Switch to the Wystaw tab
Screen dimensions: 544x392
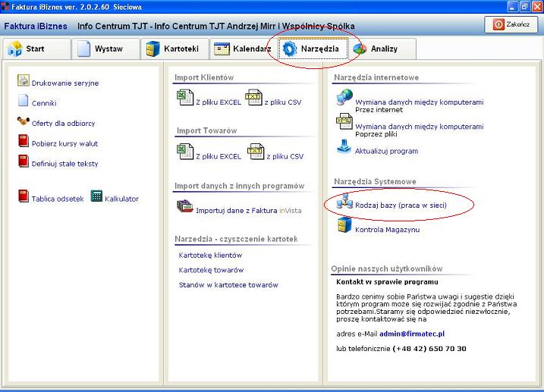pyautogui.click(x=105, y=49)
